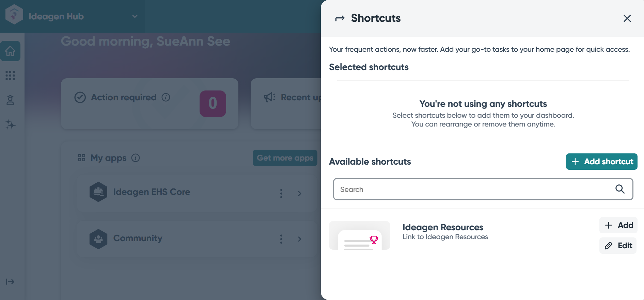Viewport: 644px width, 300px height.
Task: Click the Add shortcut button
Action: point(601,162)
